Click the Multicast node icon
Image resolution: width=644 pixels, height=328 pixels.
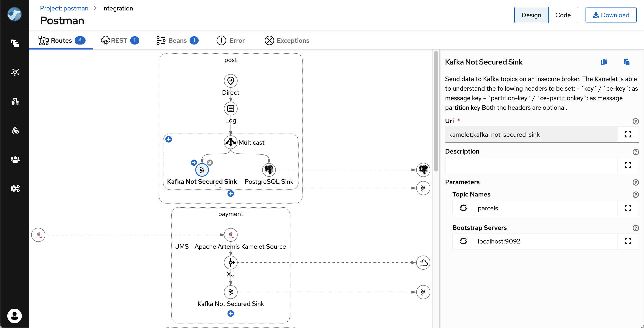point(231,142)
